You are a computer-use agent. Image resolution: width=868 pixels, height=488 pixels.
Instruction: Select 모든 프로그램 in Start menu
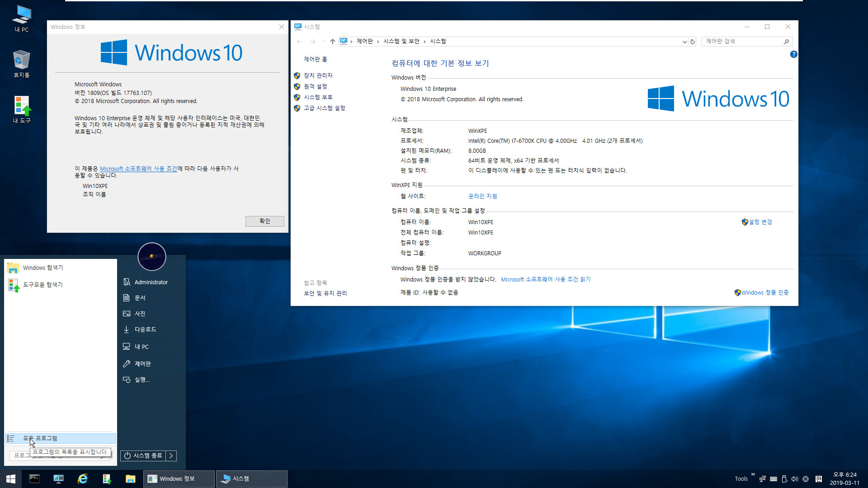pyautogui.click(x=60, y=438)
